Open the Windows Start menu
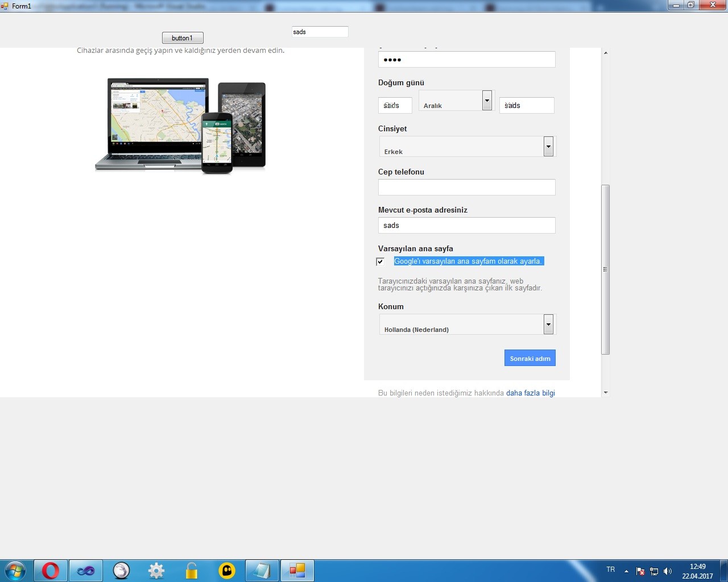The width and height of the screenshot is (728, 582). click(15, 570)
